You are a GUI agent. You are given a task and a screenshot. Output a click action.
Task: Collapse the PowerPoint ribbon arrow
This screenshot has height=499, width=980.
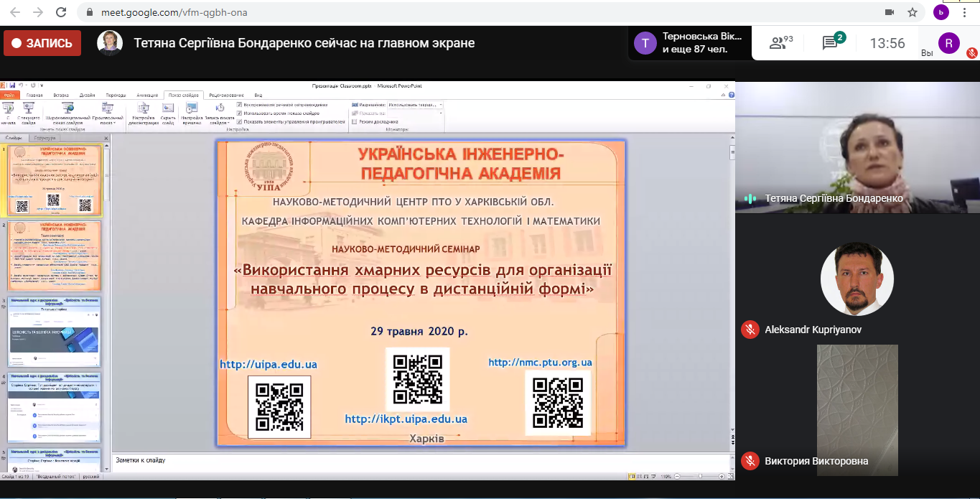click(724, 95)
